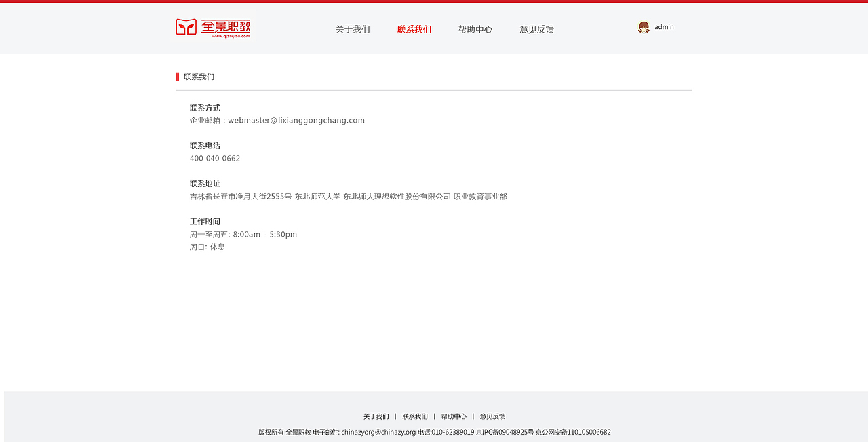Viewport: 868px width, 442px height.
Task: Open 意见反馈 footer link
Action: click(x=492, y=416)
